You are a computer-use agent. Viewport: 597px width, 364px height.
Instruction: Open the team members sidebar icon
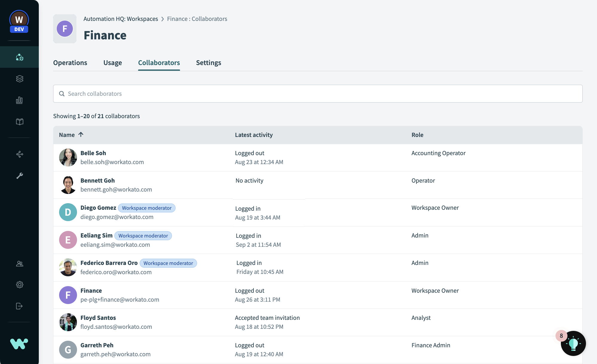[19, 264]
